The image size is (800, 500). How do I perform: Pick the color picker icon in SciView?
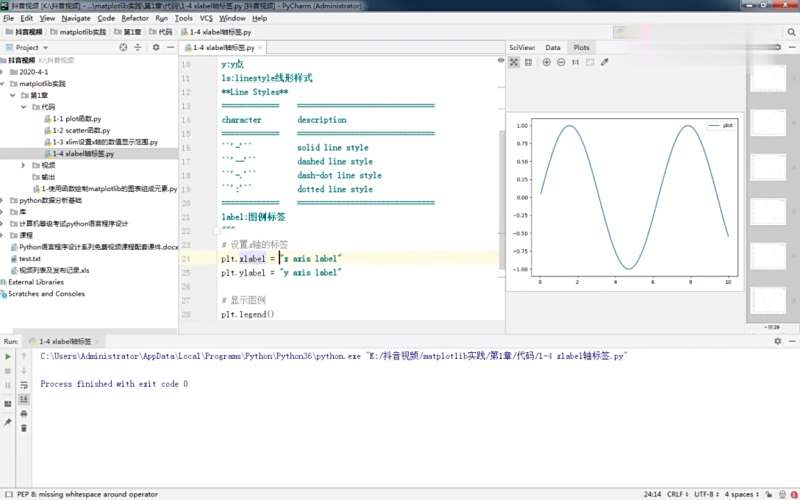click(x=605, y=62)
